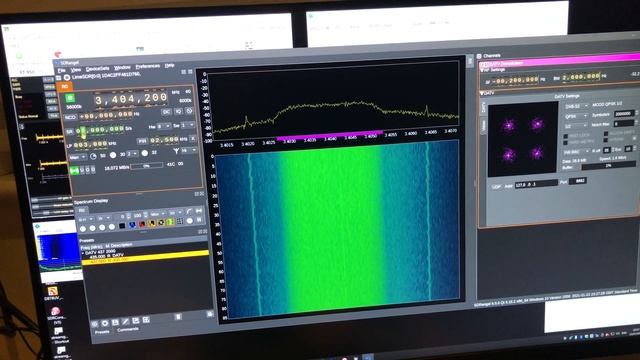Toggle the DC offset correction button
Image resolution: width=640 pixels, height=360 pixels.
click(166, 111)
